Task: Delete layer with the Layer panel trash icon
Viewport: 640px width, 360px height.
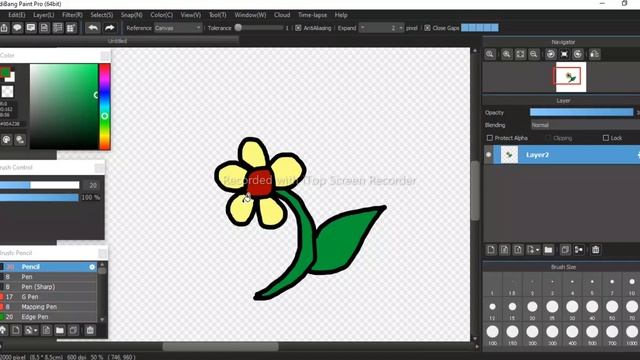Action: (596, 249)
